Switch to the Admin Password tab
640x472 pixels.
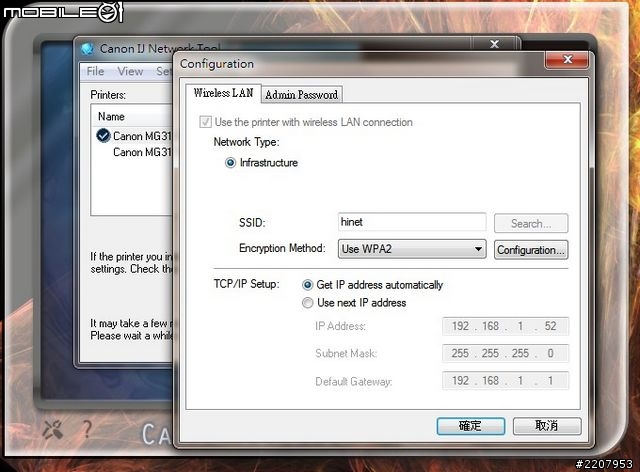point(301,95)
